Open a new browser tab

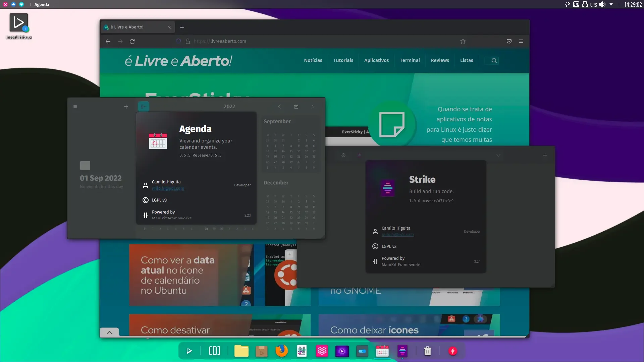182,27
